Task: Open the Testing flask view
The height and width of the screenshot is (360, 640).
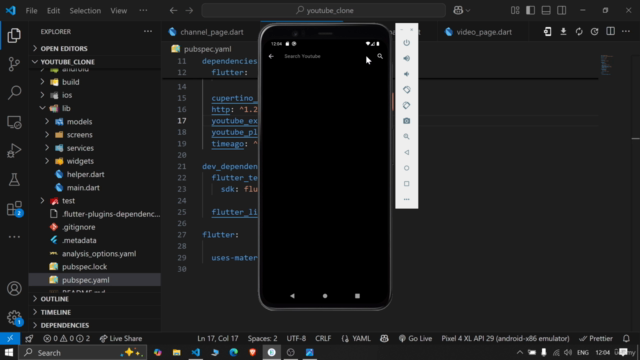Action: pyautogui.click(x=14, y=180)
